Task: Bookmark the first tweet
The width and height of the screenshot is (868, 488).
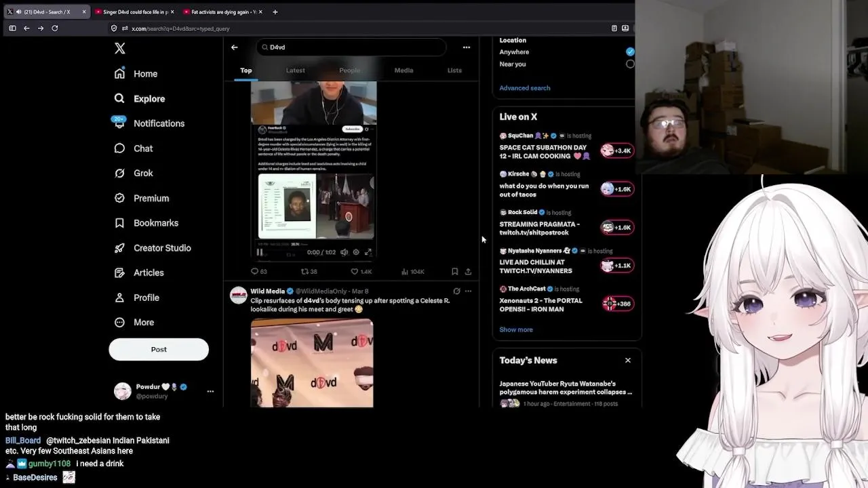Action: (455, 272)
